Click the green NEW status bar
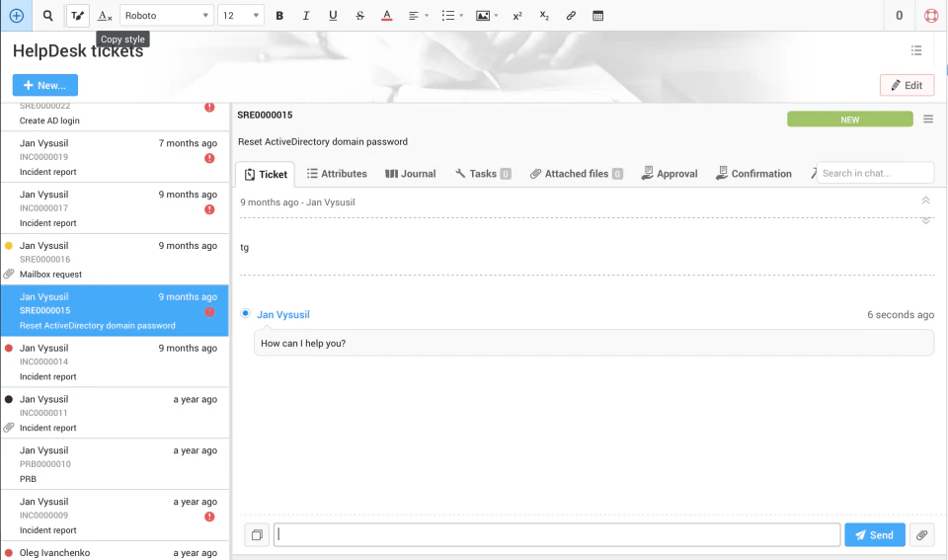This screenshot has width=948, height=560. click(x=849, y=120)
